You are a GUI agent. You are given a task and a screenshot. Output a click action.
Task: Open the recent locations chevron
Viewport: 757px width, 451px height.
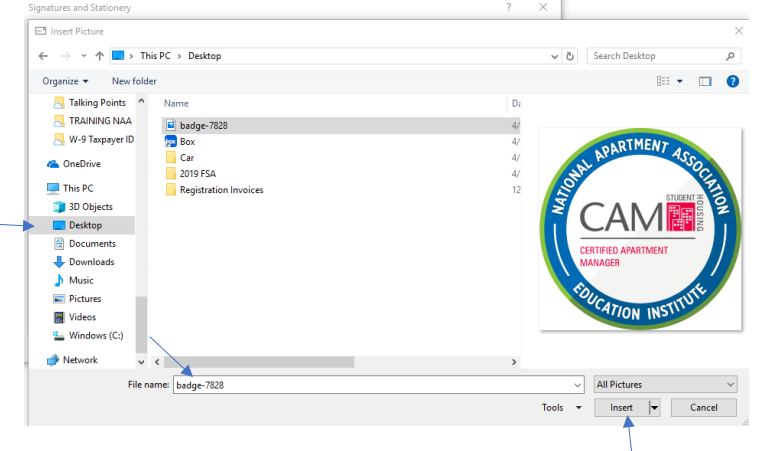point(84,56)
